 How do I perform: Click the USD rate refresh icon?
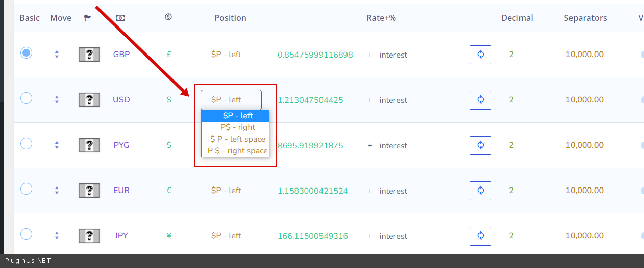[480, 100]
